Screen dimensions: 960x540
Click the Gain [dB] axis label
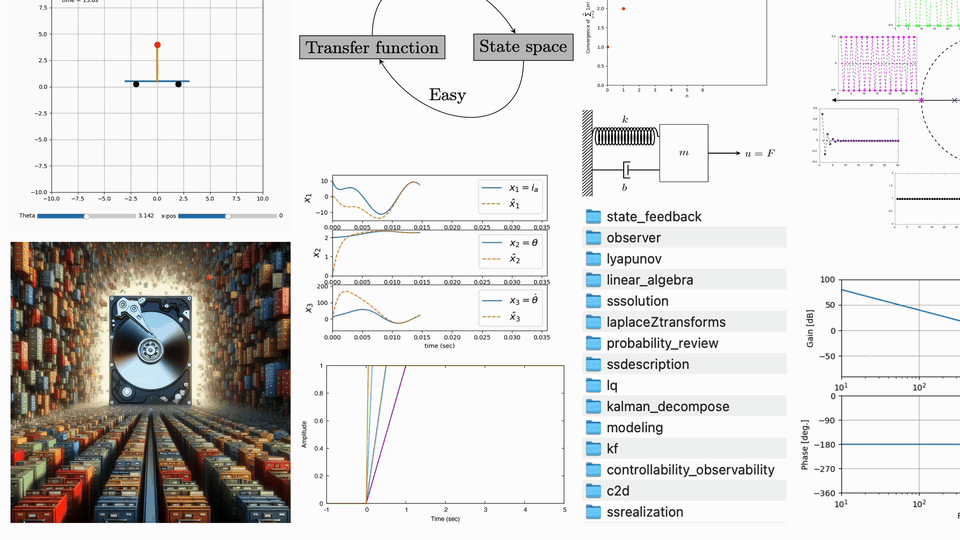coord(810,328)
